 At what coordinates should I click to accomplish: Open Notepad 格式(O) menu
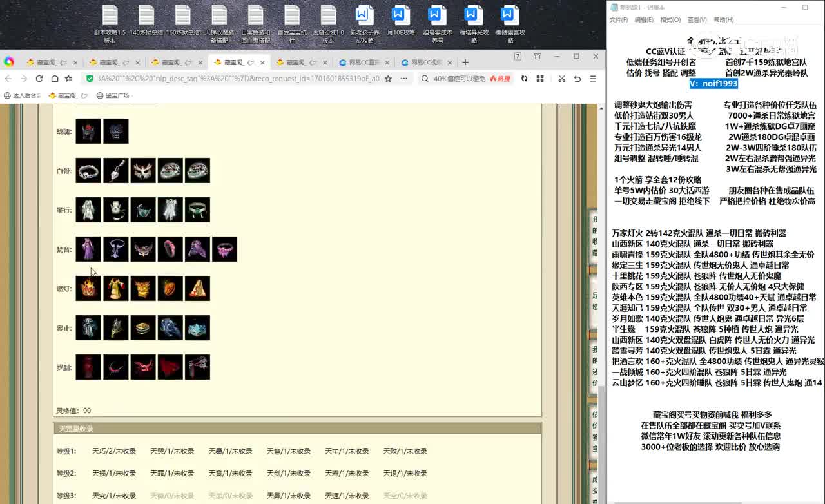pyautogui.click(x=670, y=20)
